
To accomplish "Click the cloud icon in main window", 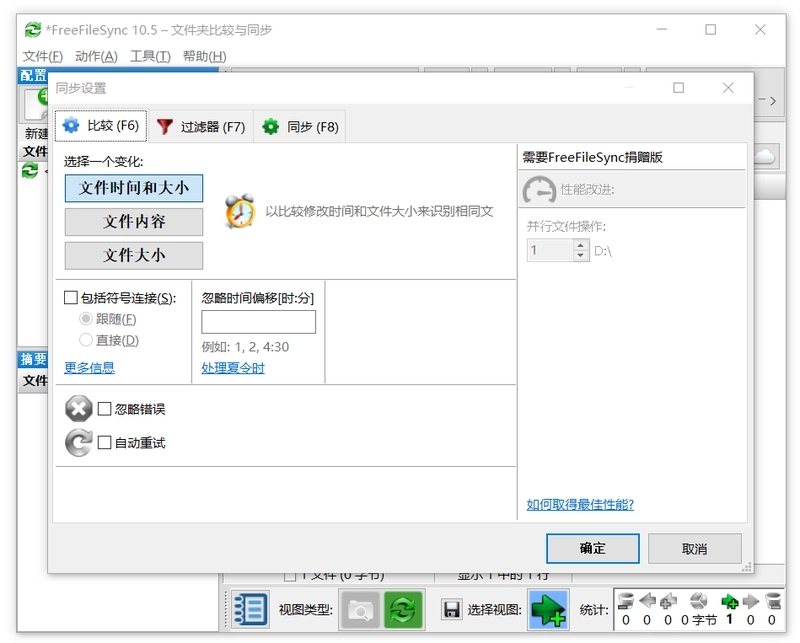I will [764, 157].
